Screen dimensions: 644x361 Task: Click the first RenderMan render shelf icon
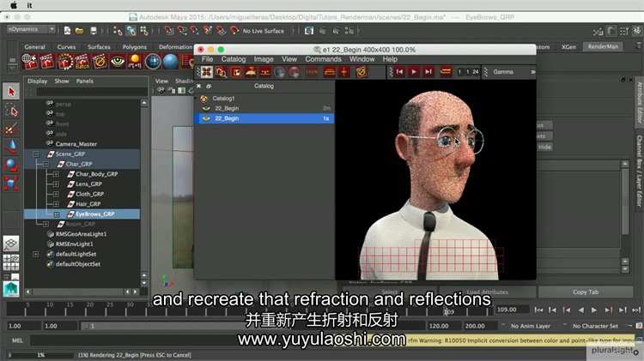pyautogui.click(x=29, y=62)
